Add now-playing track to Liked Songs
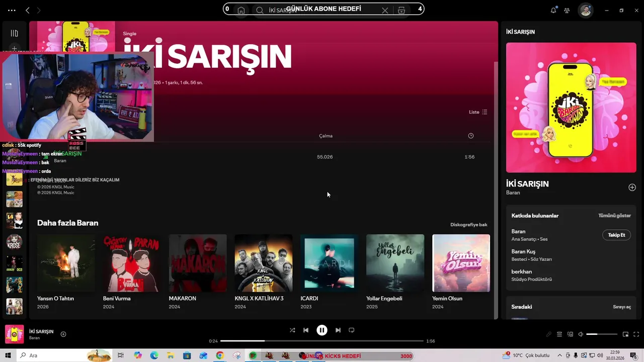This screenshot has width=644, height=362. (63, 334)
